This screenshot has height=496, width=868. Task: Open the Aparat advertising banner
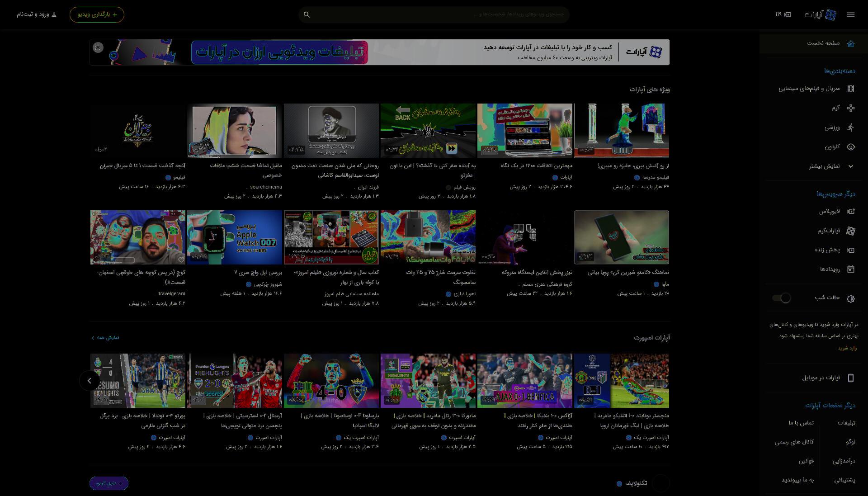tap(380, 52)
